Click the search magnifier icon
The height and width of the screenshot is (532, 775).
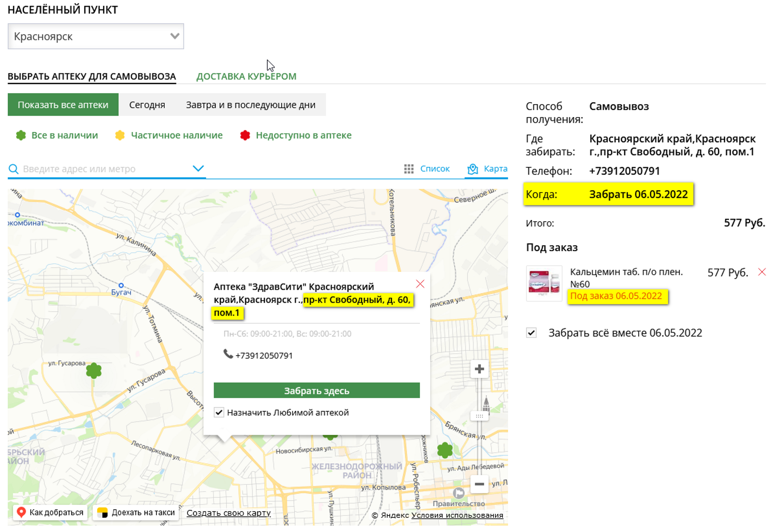click(x=13, y=169)
